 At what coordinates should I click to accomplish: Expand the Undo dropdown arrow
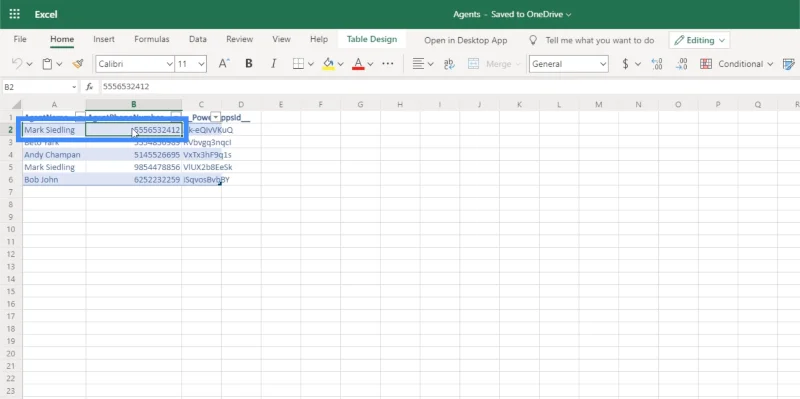pyautogui.click(x=29, y=64)
